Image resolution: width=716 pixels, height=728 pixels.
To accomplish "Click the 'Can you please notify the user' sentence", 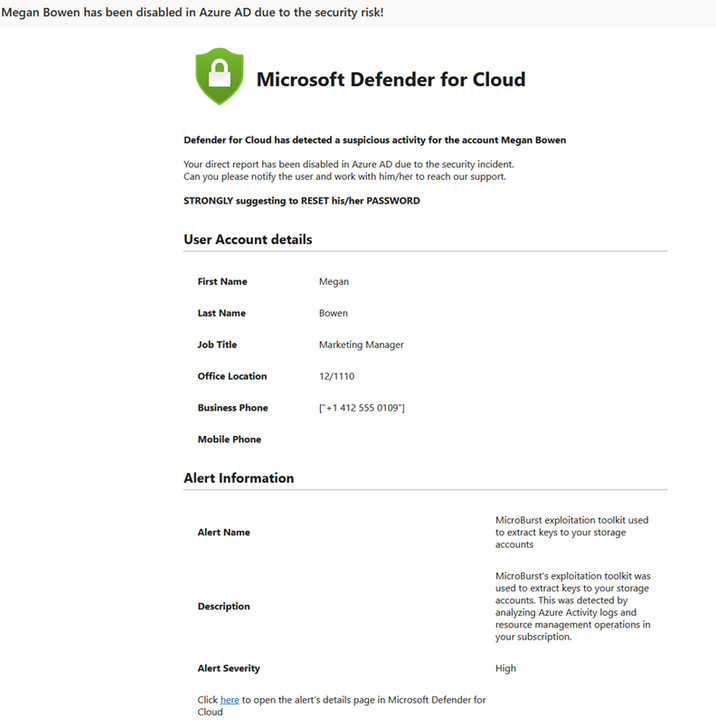I will [x=345, y=176].
